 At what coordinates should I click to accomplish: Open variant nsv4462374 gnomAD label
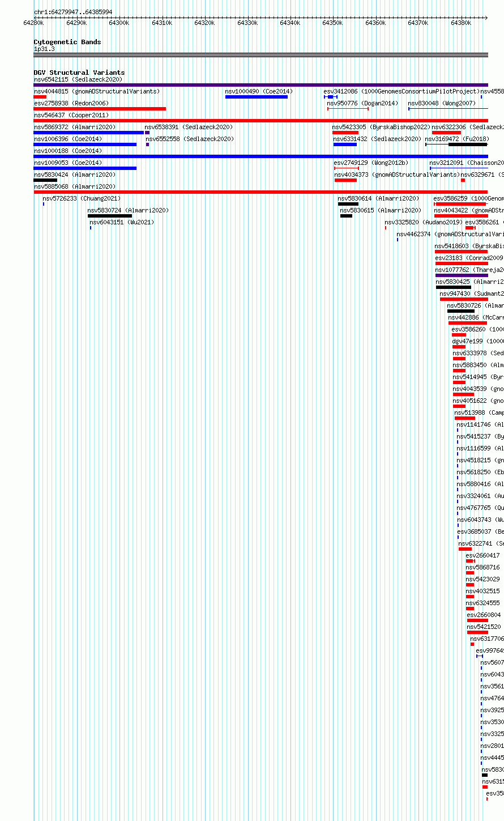[x=450, y=234]
